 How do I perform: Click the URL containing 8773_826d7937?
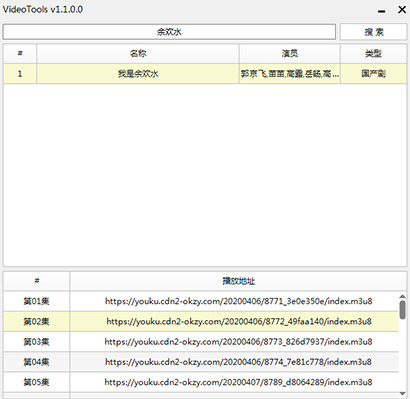[x=238, y=342]
